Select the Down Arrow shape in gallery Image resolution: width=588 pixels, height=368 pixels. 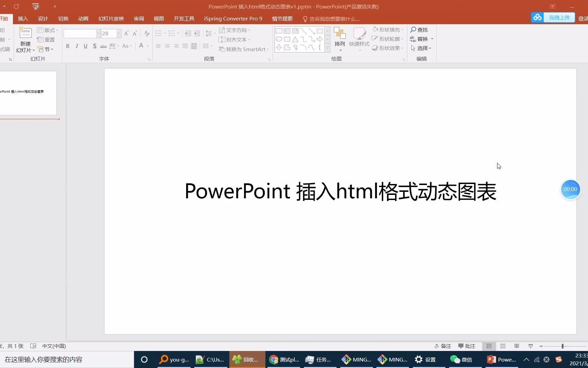[279, 47]
